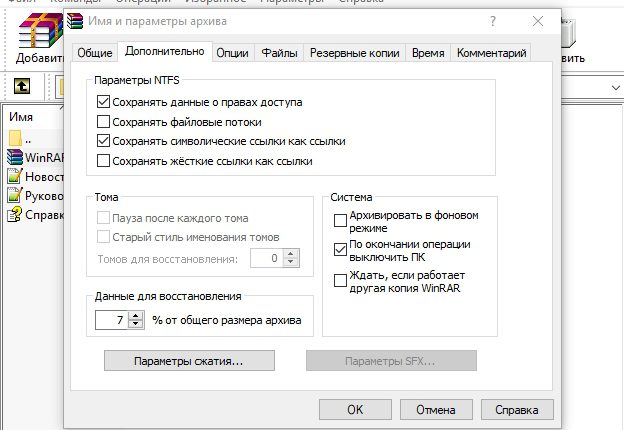Click the Add (Добавить) toolbar icon
This screenshot has width=624, height=430.
(40, 30)
